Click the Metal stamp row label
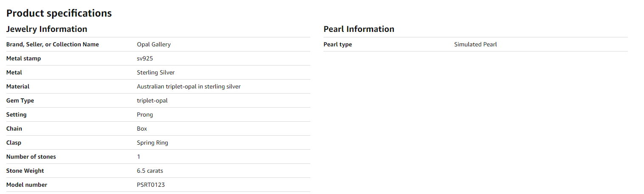 [x=24, y=58]
